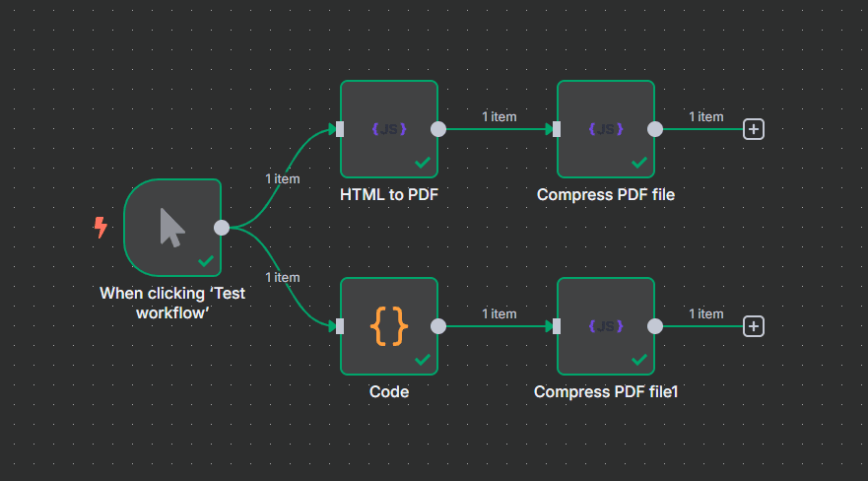Click the Code node input handle
Image resolution: width=868 pixels, height=481 pixels.
pos(340,326)
